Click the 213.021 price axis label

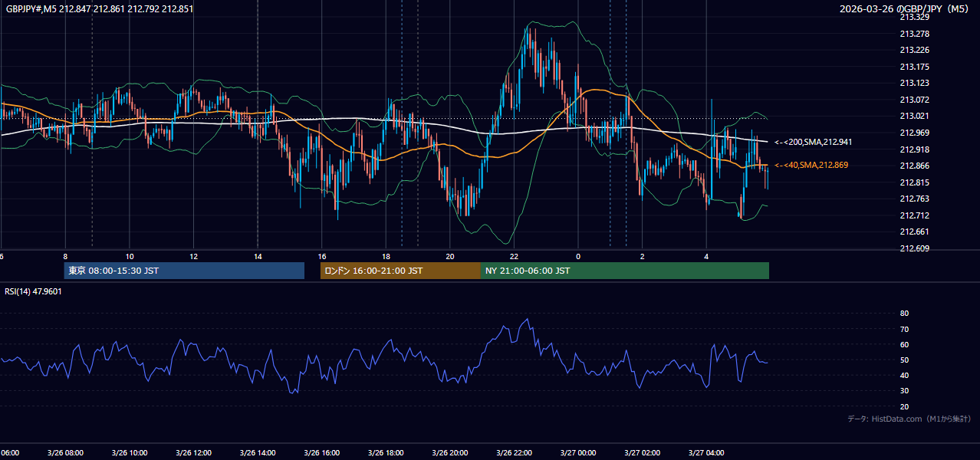pyautogui.click(x=914, y=116)
